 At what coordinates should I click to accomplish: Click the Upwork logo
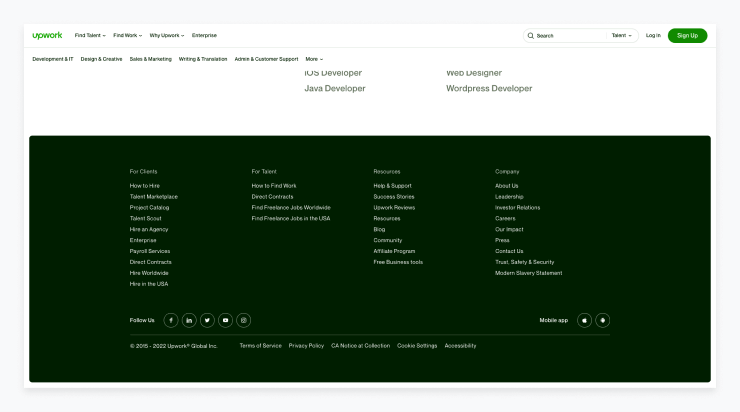(47, 35)
